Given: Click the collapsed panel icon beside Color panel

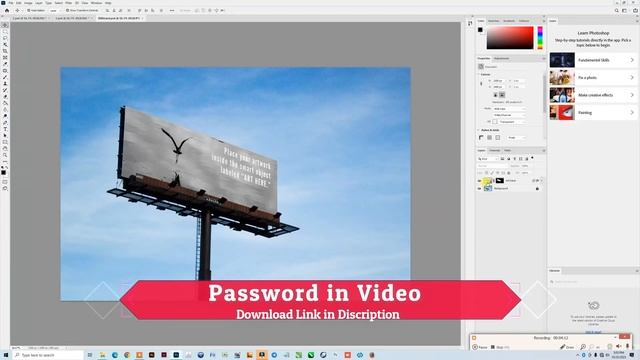Looking at the screenshot, I should [x=470, y=23].
